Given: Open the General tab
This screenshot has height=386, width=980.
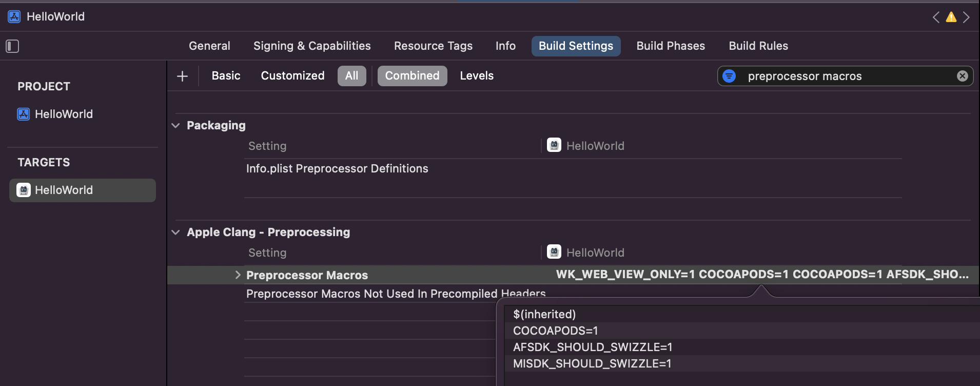Looking at the screenshot, I should point(209,46).
